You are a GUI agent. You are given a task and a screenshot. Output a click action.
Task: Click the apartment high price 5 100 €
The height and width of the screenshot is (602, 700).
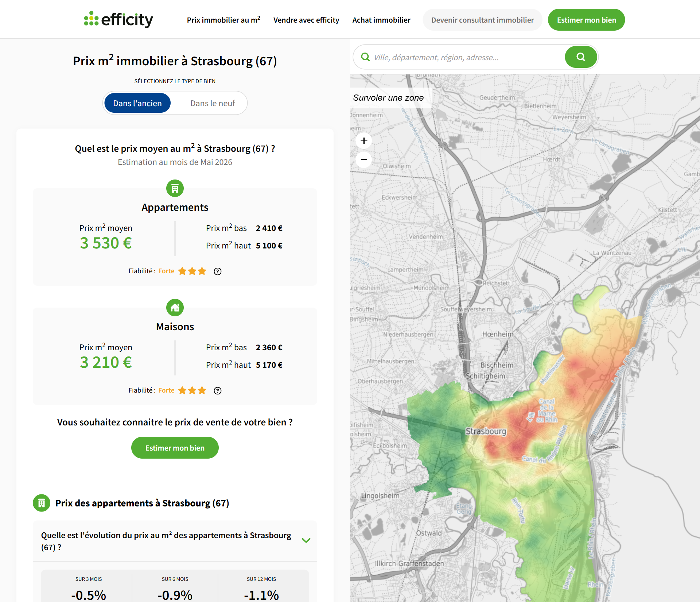click(269, 246)
